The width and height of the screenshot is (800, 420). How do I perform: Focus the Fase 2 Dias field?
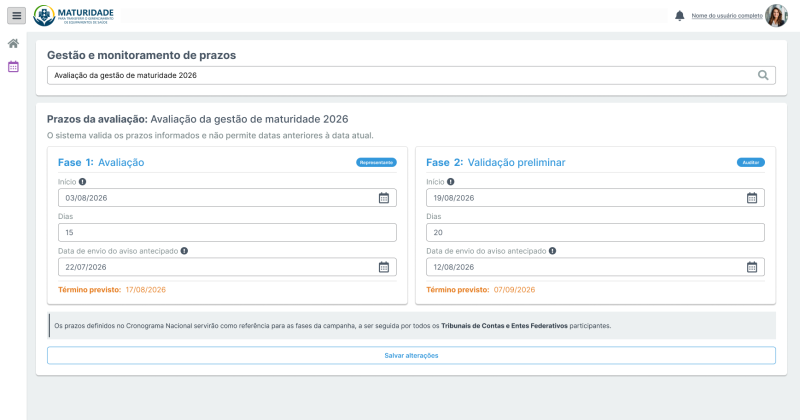[x=595, y=233]
